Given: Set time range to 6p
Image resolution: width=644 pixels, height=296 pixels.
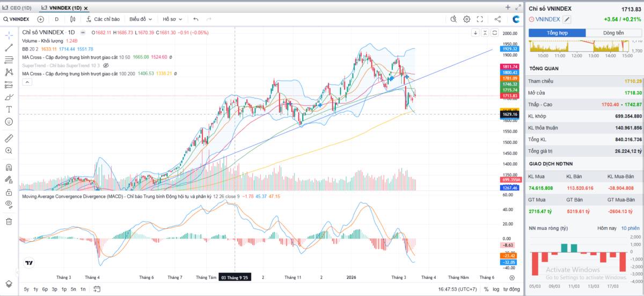Looking at the screenshot, I should tap(45, 289).
